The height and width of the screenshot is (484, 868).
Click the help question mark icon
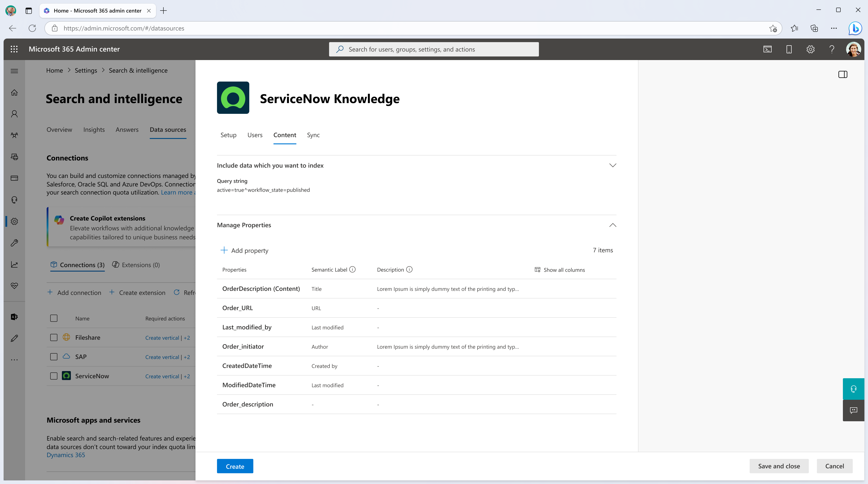click(x=832, y=49)
